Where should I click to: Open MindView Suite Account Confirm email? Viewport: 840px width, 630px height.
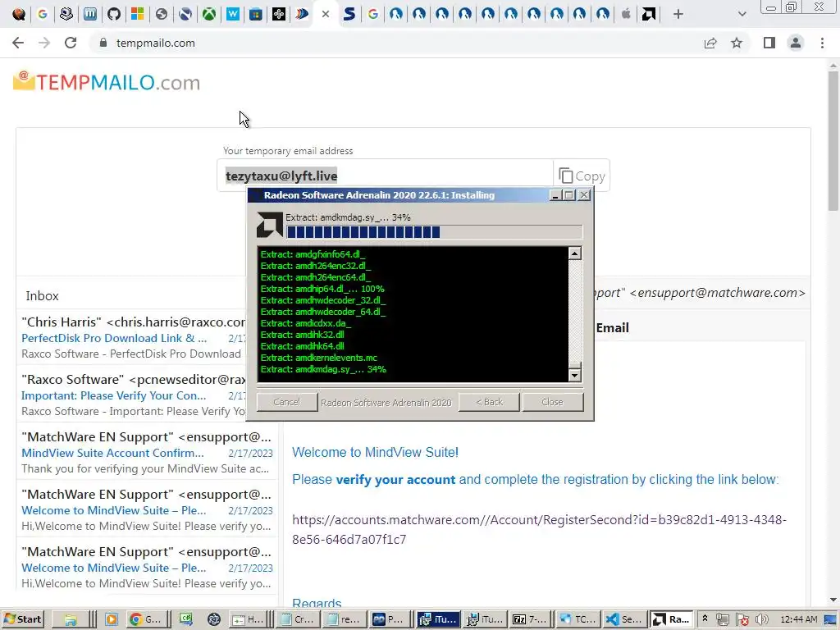click(112, 453)
